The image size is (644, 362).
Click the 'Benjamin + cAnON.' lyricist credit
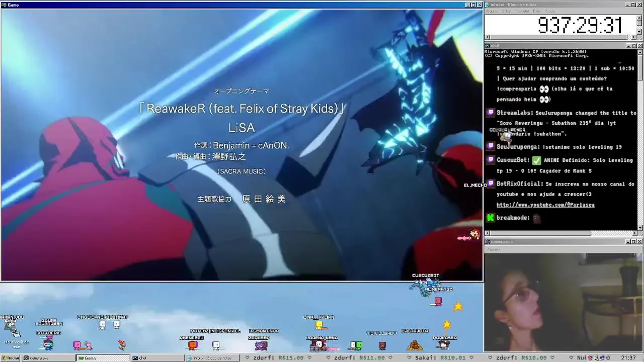point(251,146)
